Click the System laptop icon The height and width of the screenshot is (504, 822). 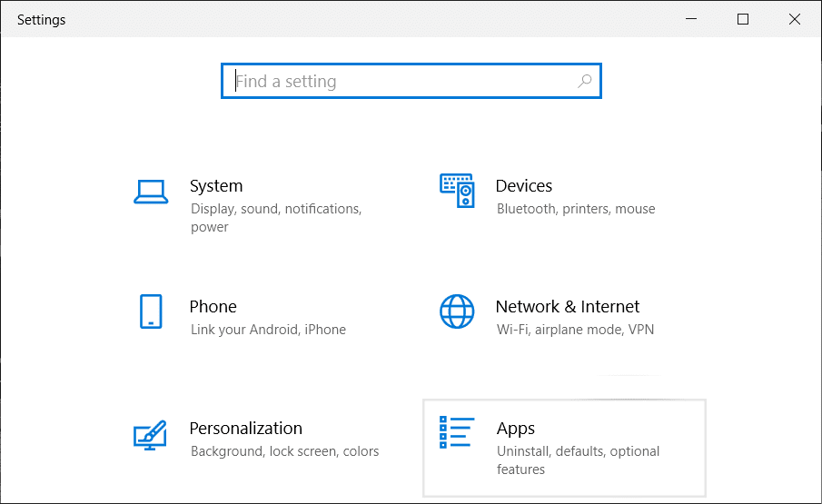pos(151,191)
